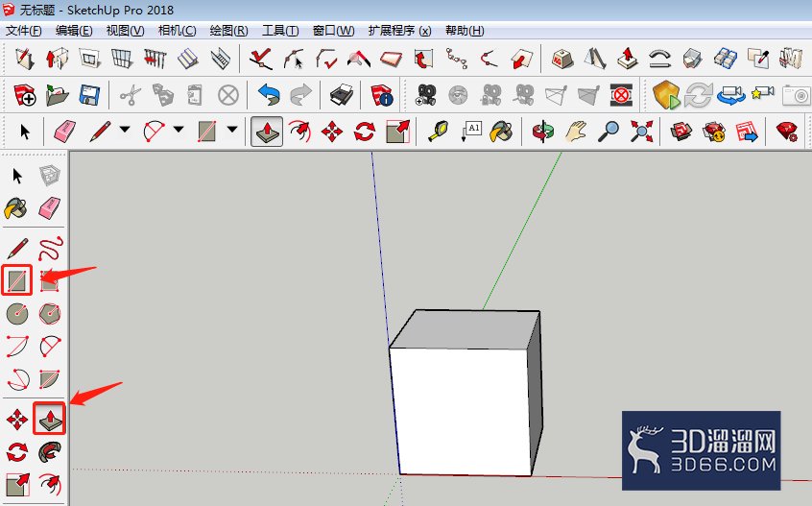Screen dimensions: 812x506
Task: Open the 文件(F) menu
Action: (x=23, y=31)
